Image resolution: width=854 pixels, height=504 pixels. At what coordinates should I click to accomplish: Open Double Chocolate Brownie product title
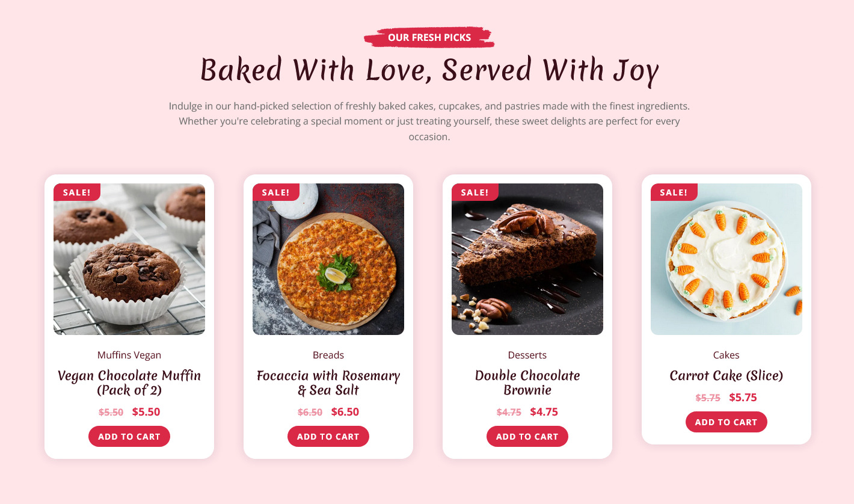pyautogui.click(x=527, y=383)
